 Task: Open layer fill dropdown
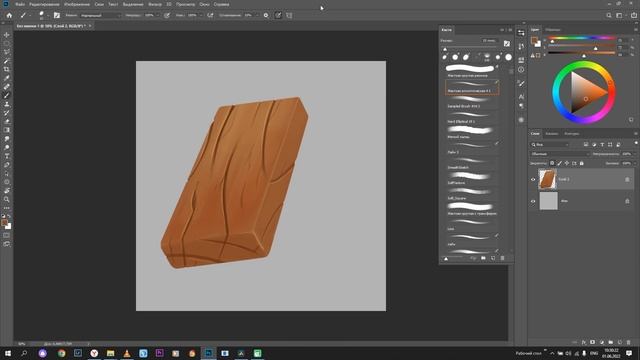click(x=634, y=163)
